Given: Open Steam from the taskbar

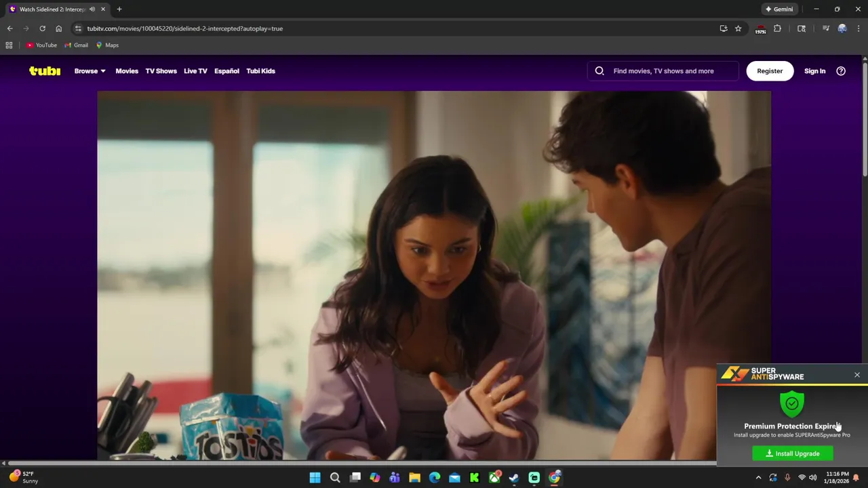Looking at the screenshot, I should pyautogui.click(x=514, y=478).
